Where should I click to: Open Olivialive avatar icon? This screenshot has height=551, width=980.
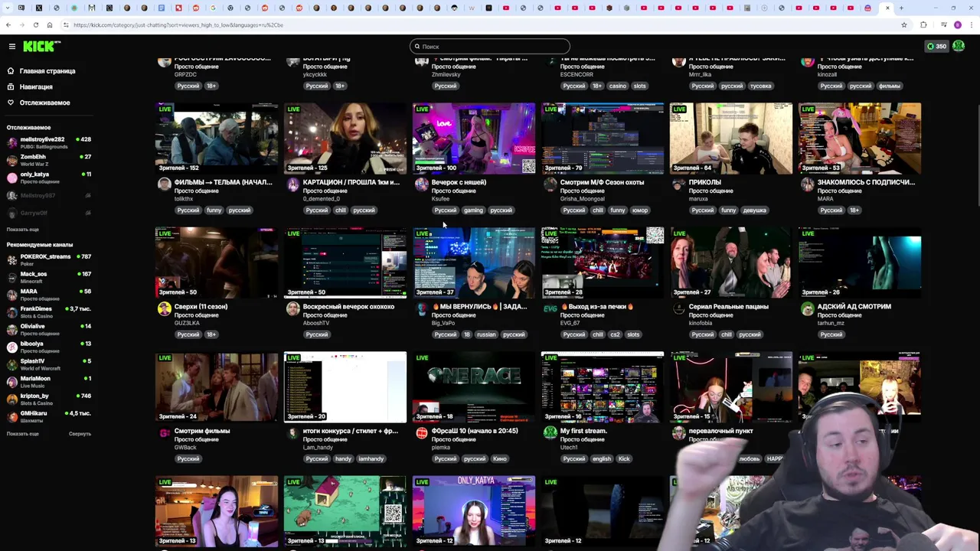click(11, 330)
